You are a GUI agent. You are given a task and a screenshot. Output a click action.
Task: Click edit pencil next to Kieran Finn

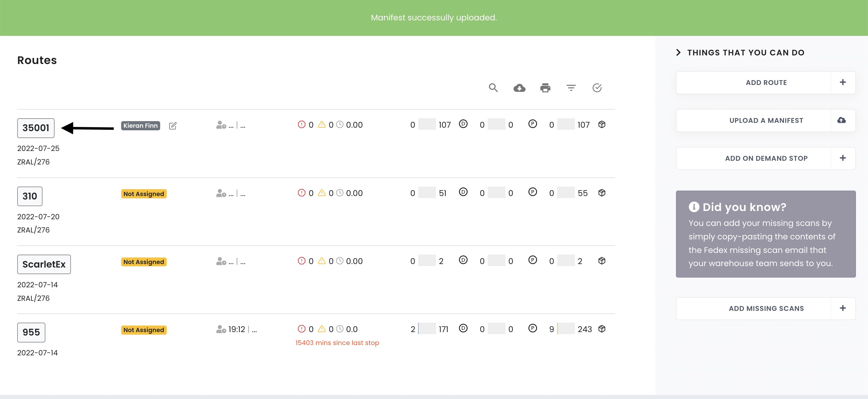pyautogui.click(x=173, y=126)
